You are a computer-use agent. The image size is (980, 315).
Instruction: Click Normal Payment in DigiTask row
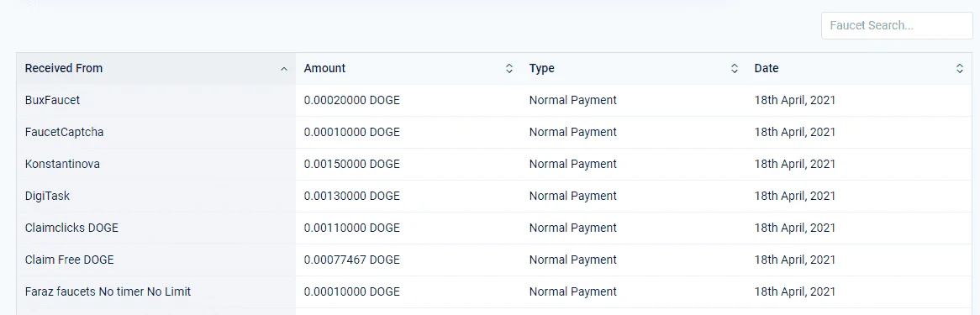pos(572,196)
